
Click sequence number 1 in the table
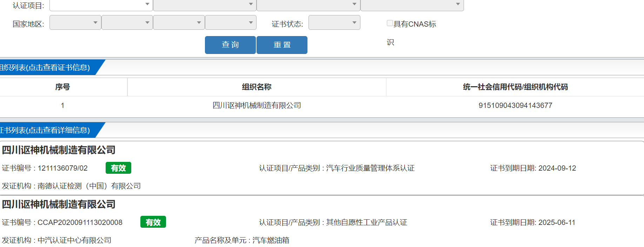coord(62,105)
